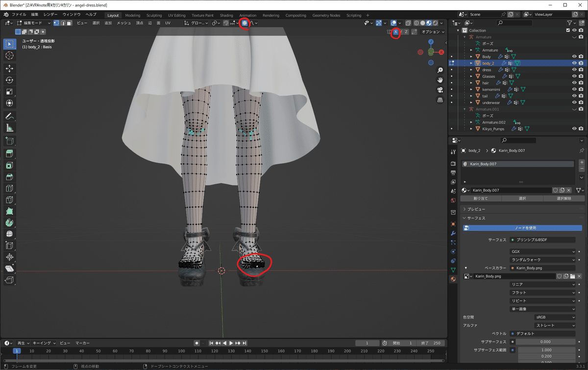Select the Add Cube tool

[x=9, y=141]
